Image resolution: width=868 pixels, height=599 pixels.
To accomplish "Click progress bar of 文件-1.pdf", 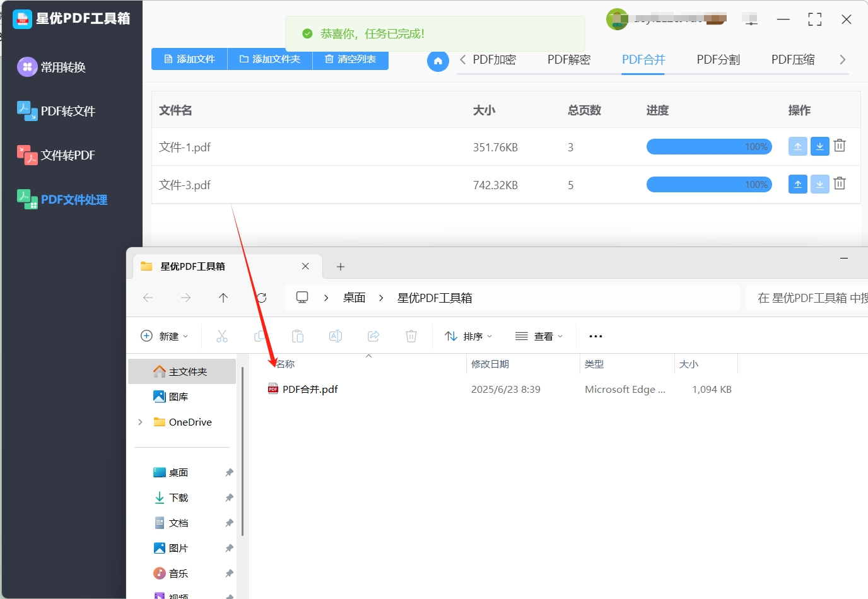I will click(709, 147).
